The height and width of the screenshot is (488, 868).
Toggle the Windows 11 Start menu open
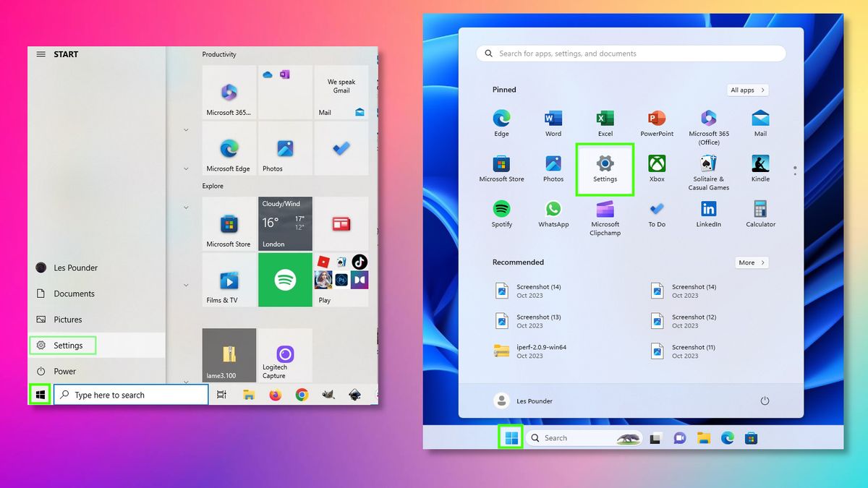511,437
